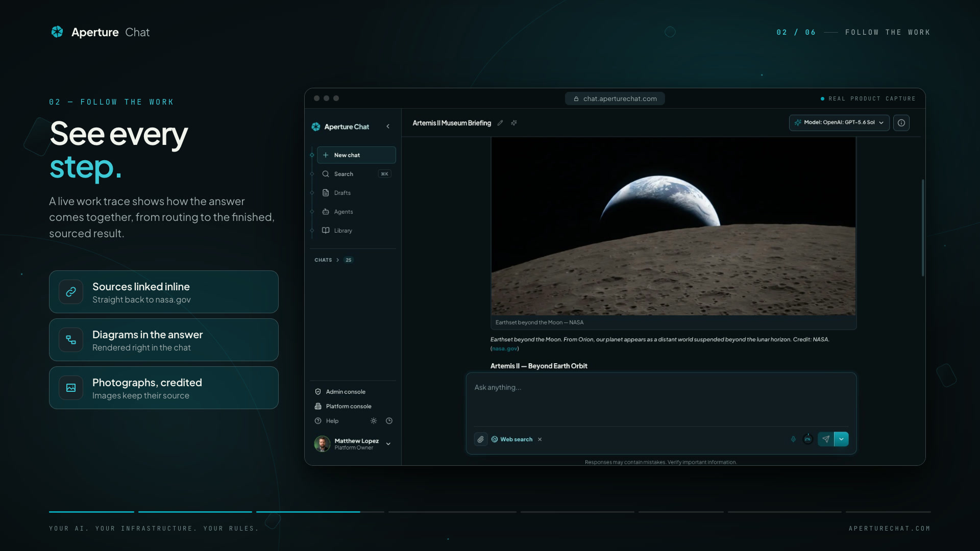Go to the Agents section
The image size is (980, 551).
[356, 212]
